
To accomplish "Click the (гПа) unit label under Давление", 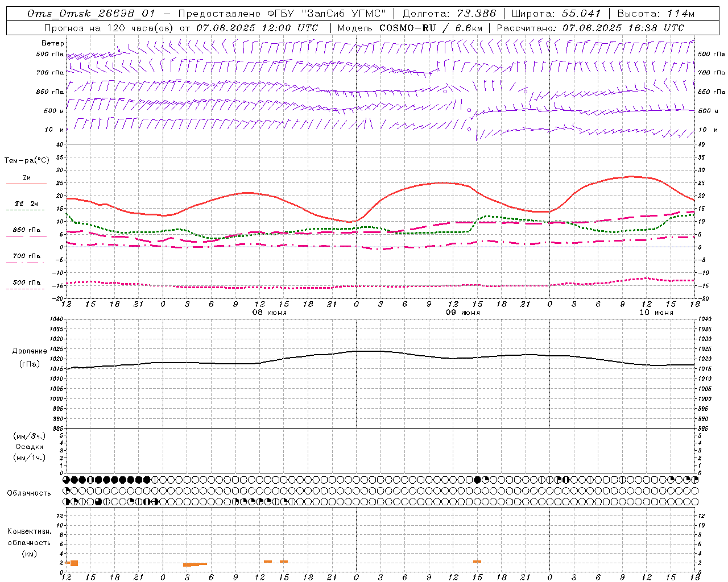I will click(x=30, y=364).
